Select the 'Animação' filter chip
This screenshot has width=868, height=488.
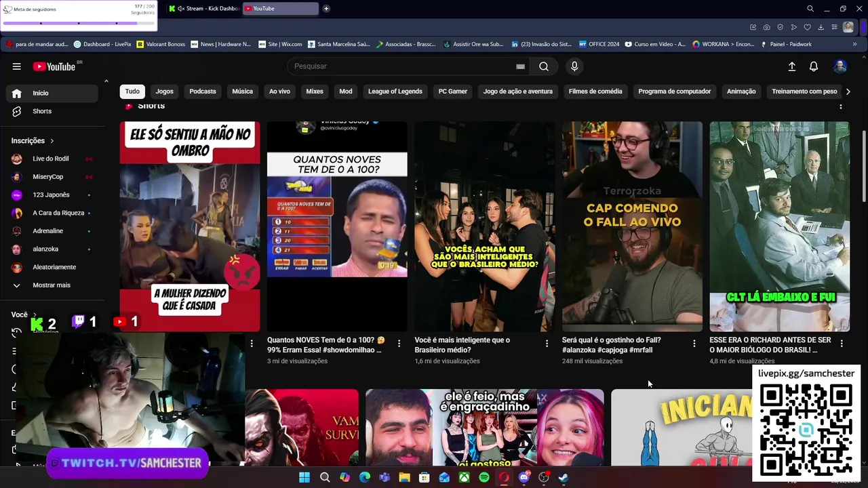[x=741, y=91]
